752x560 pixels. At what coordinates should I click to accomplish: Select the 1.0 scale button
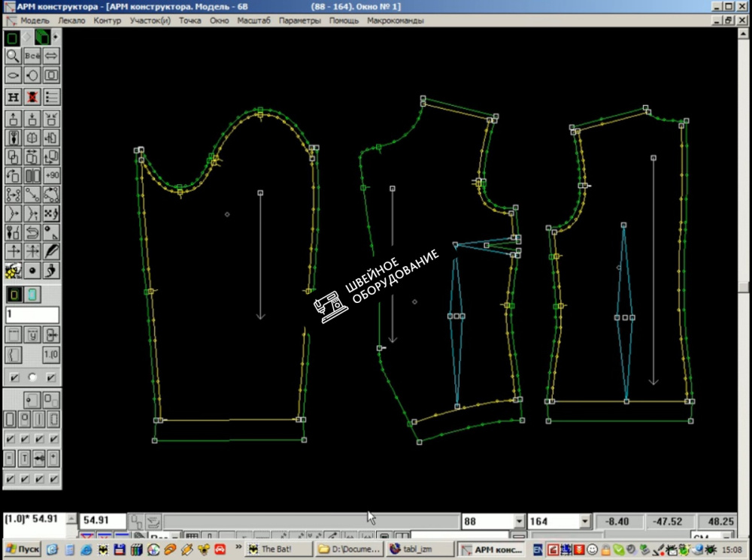51,354
